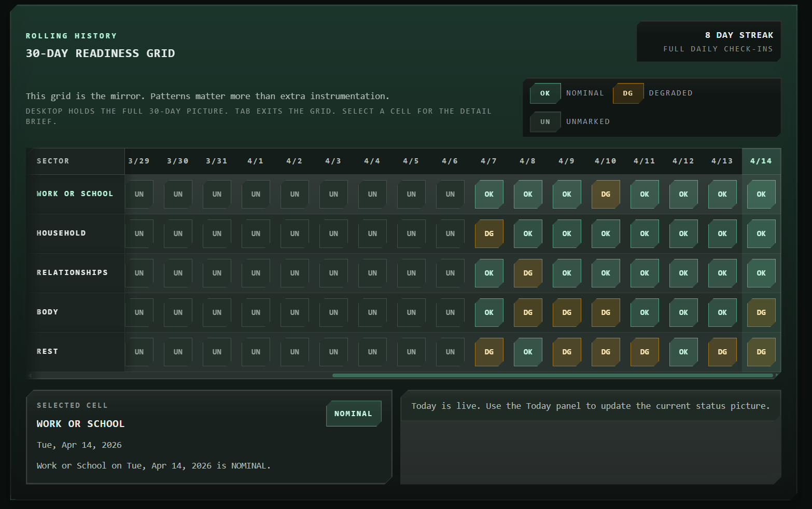Click the NOMINAL status badge in Selected Cell
Viewport: 812px width, 509px height.
pyautogui.click(x=353, y=414)
